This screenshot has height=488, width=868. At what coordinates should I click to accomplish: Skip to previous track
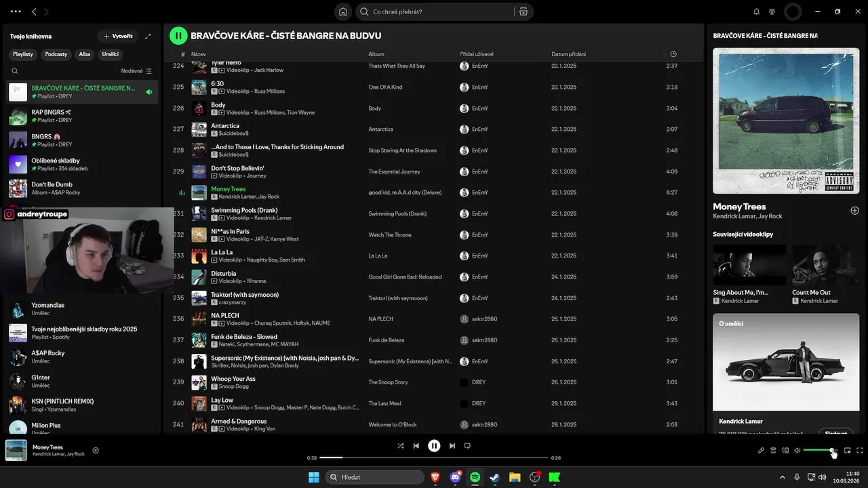(x=416, y=446)
